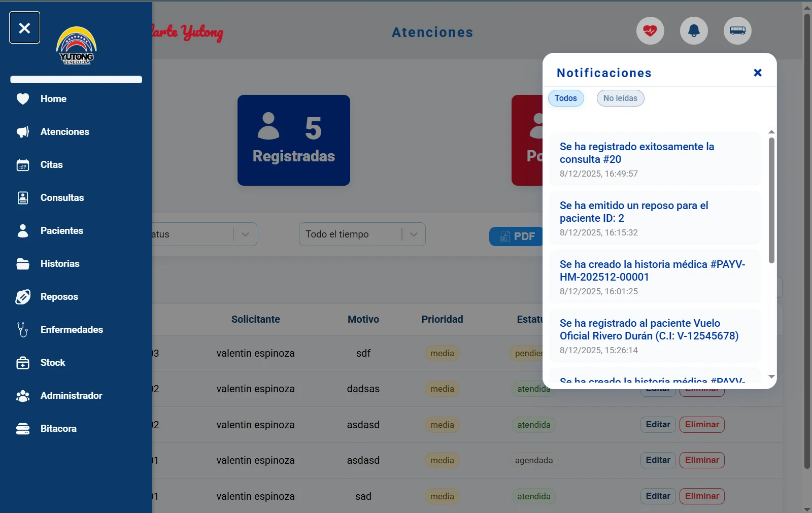The image size is (812, 513).
Task: Click the Consultas badge icon
Action: coord(23,198)
